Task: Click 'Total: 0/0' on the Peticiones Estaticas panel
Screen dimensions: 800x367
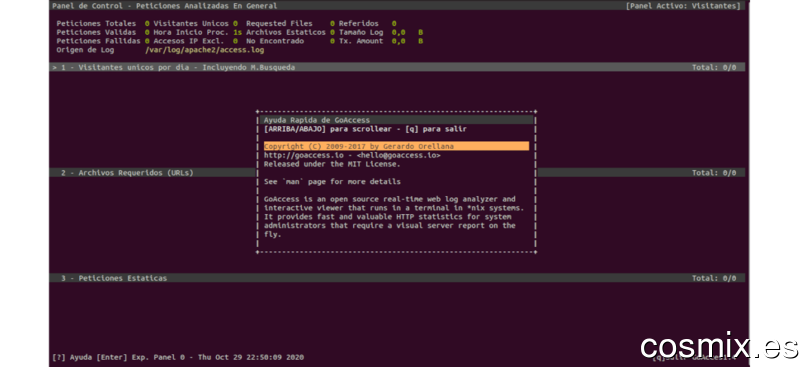Action: pos(714,278)
